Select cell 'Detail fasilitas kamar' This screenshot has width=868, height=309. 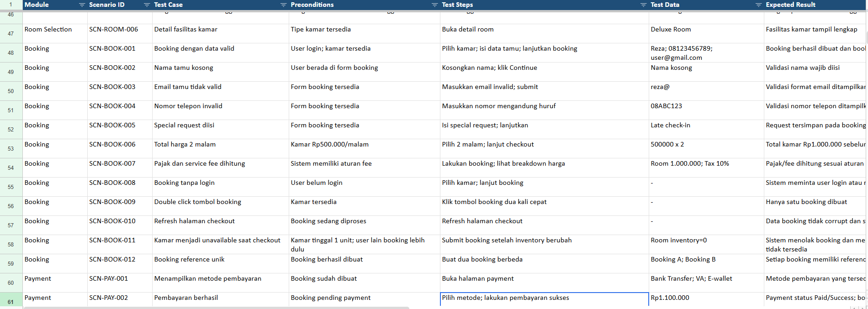click(221, 34)
